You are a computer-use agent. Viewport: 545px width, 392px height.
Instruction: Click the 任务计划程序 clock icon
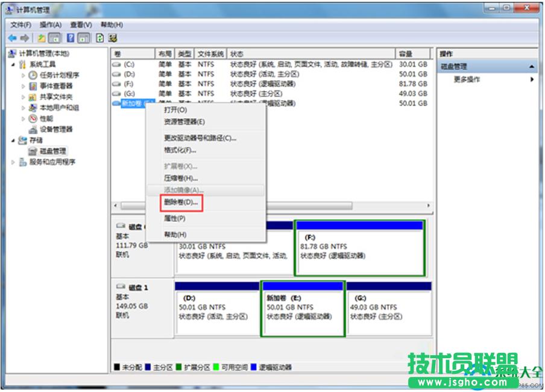click(x=33, y=75)
